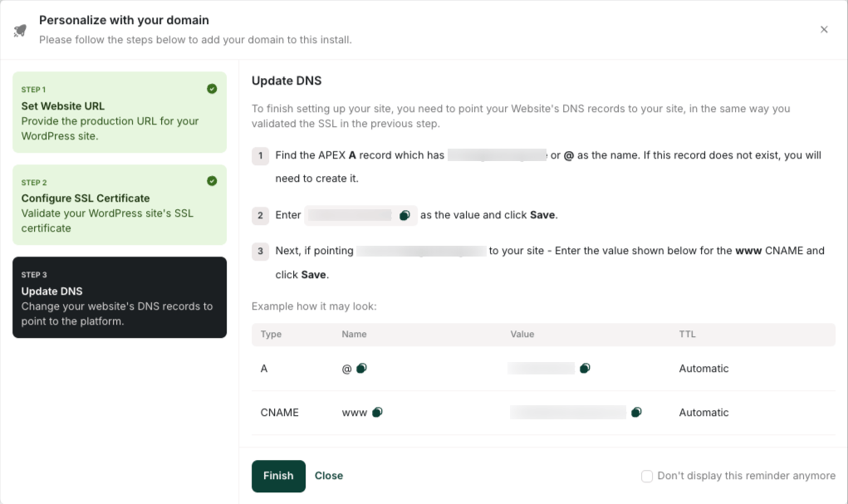
Task: Click the Type column header
Action: pyautogui.click(x=271, y=334)
